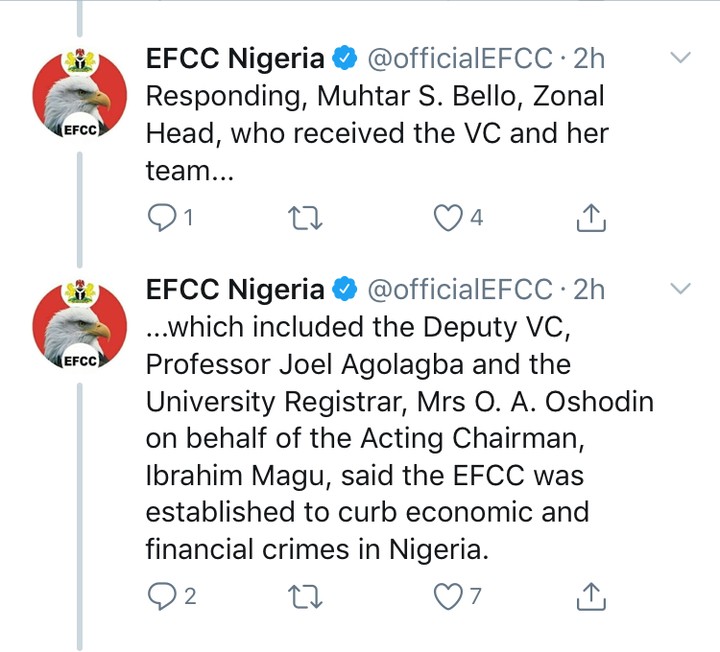Tap @officialEFCC handle on second tweet

click(460, 290)
